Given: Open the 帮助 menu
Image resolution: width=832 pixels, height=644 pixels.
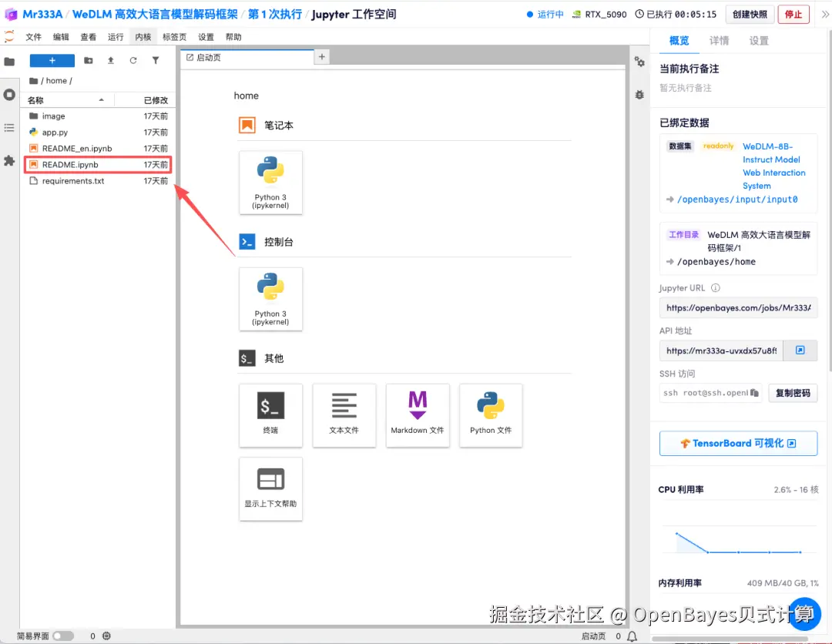Looking at the screenshot, I should coord(233,37).
